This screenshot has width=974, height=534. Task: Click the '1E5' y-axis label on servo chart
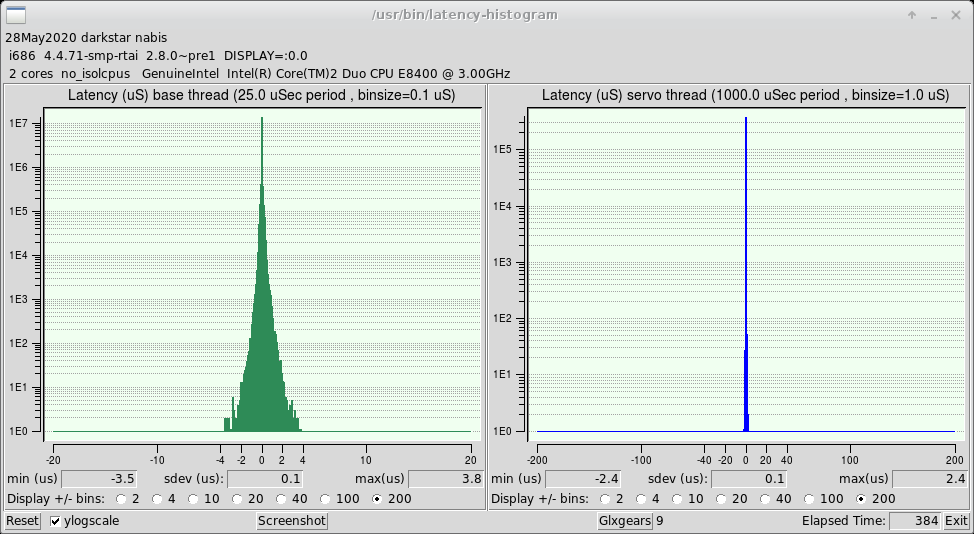[502, 150]
